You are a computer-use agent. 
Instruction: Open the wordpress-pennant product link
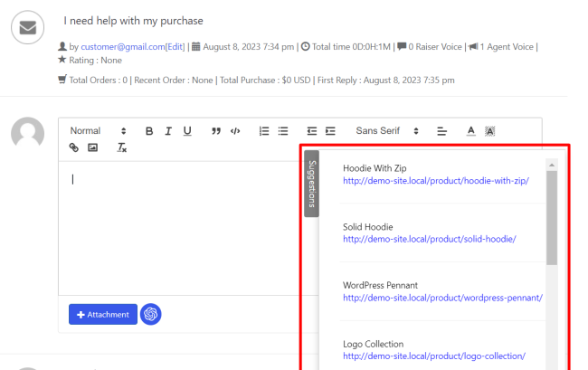pyautogui.click(x=442, y=298)
